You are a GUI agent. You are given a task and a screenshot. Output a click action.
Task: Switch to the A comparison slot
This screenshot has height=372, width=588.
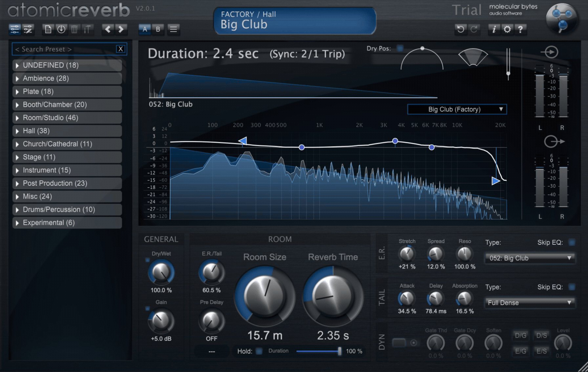pyautogui.click(x=145, y=30)
